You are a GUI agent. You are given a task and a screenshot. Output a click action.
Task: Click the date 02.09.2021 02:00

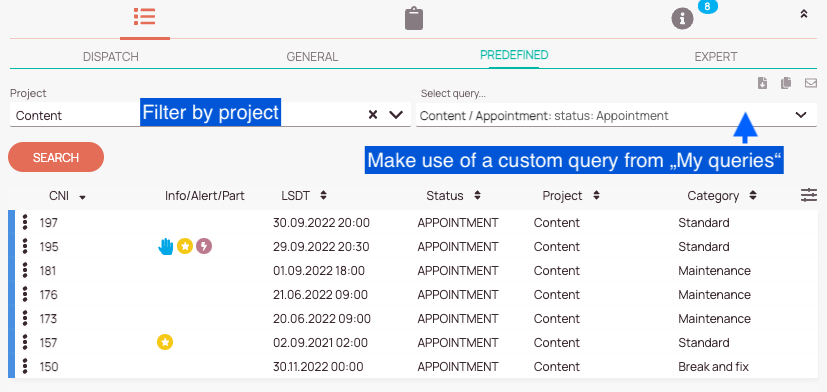(320, 343)
